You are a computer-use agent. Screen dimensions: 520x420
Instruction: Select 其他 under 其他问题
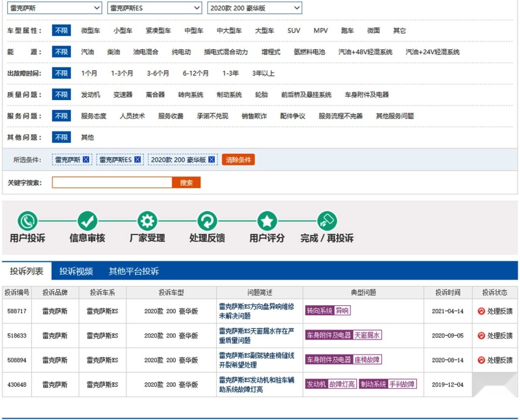87,137
